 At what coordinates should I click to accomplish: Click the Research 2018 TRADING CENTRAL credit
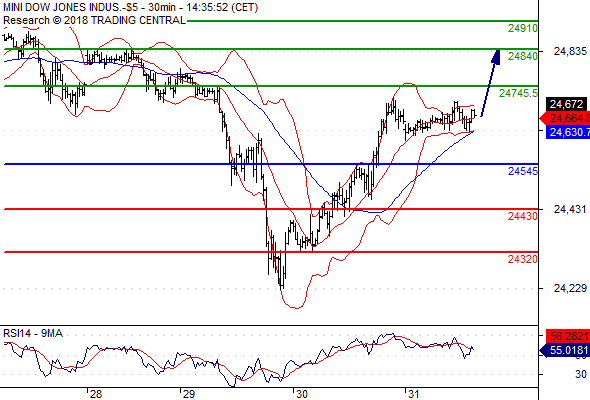pyautogui.click(x=94, y=20)
